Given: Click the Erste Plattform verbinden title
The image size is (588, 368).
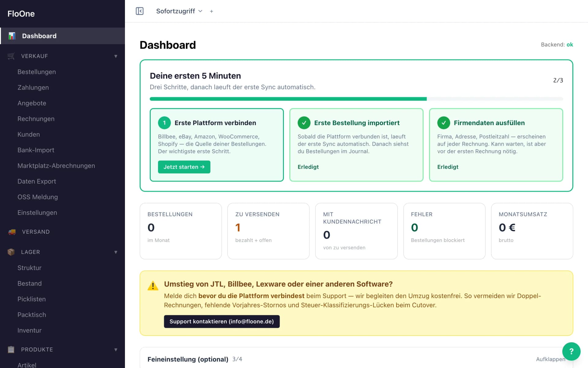Looking at the screenshot, I should [215, 123].
